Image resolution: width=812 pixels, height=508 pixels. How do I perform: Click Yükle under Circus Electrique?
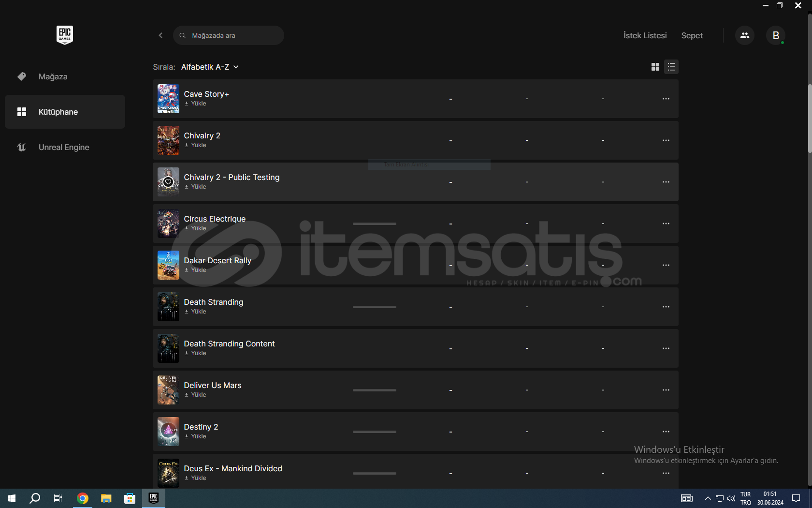tap(195, 228)
